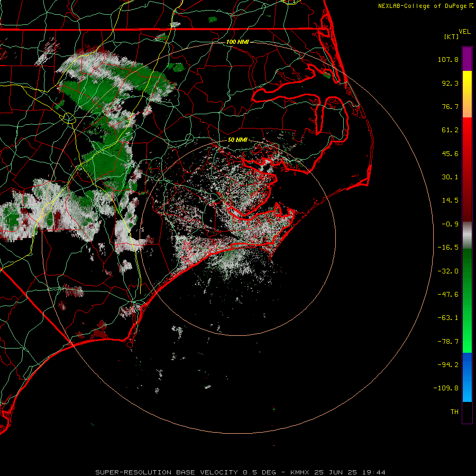Click the [KT] units label
Viewport: 476px width, 476px height.
[x=451, y=36]
